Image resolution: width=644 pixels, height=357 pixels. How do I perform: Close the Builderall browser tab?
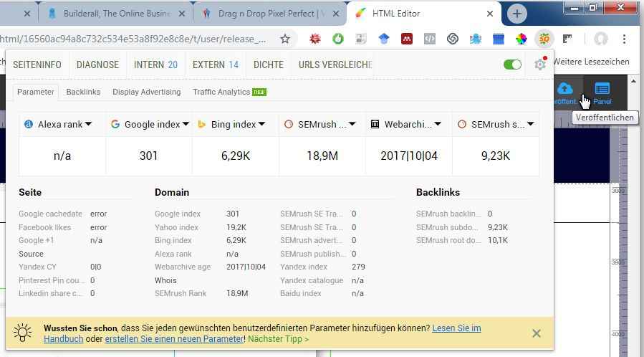coord(182,14)
